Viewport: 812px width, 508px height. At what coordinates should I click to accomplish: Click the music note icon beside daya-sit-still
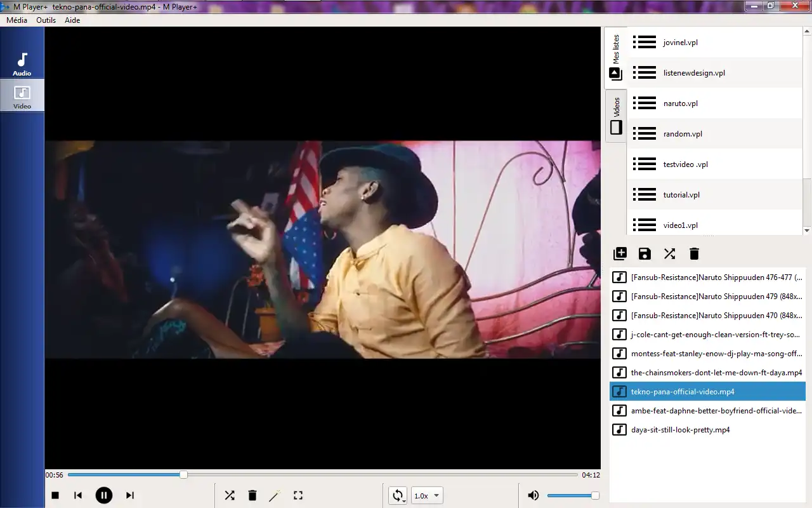click(619, 430)
